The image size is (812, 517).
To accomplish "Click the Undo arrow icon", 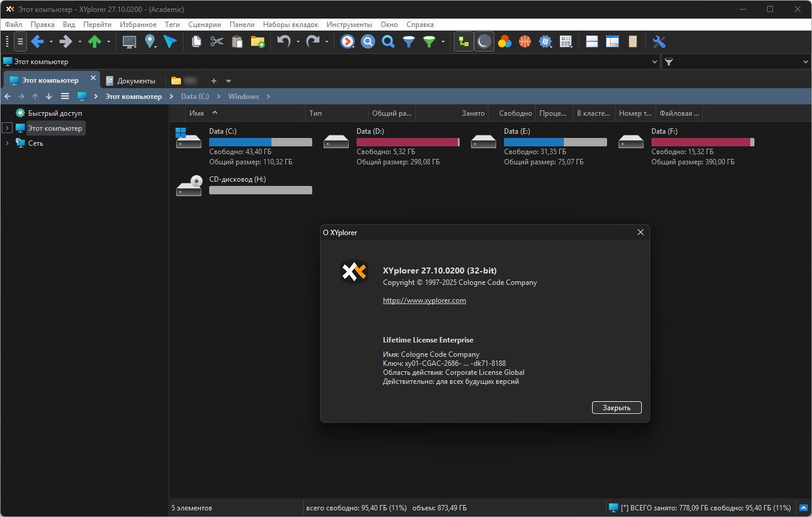I will coord(284,41).
